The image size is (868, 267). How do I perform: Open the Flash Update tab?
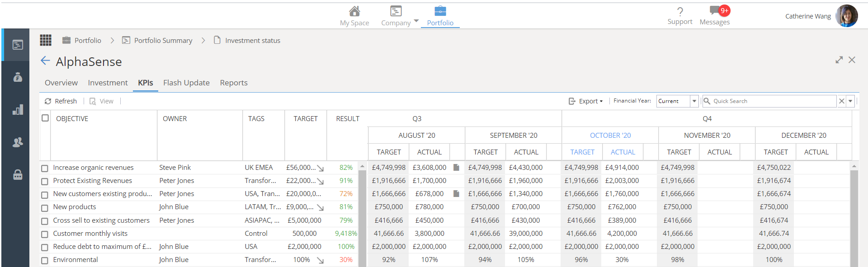[x=186, y=83]
